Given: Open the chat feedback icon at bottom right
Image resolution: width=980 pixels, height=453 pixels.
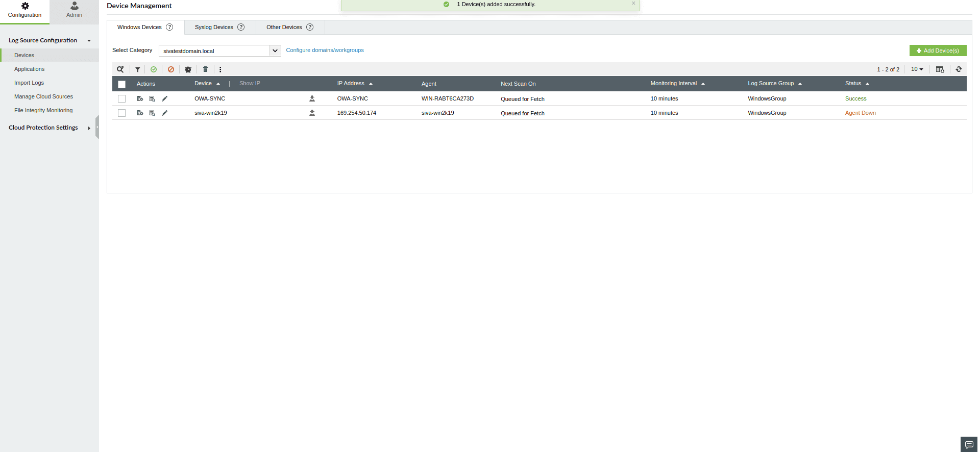Looking at the screenshot, I should (x=969, y=444).
